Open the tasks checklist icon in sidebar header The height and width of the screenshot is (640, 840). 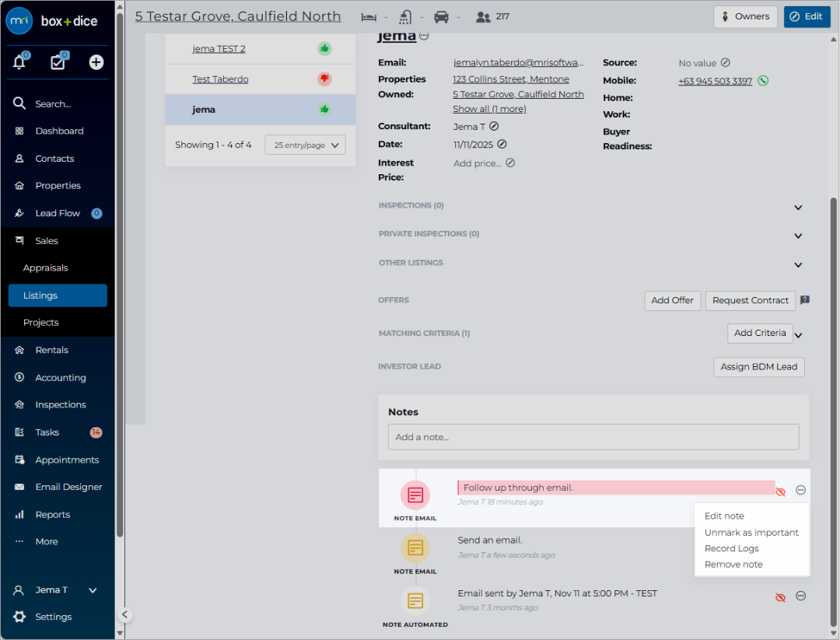tap(58, 62)
